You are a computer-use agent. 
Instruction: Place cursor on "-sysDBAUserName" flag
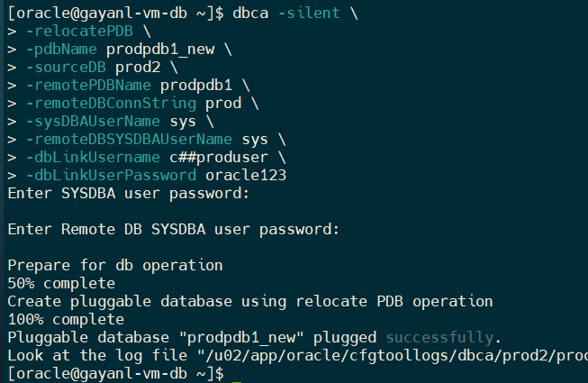(x=93, y=122)
